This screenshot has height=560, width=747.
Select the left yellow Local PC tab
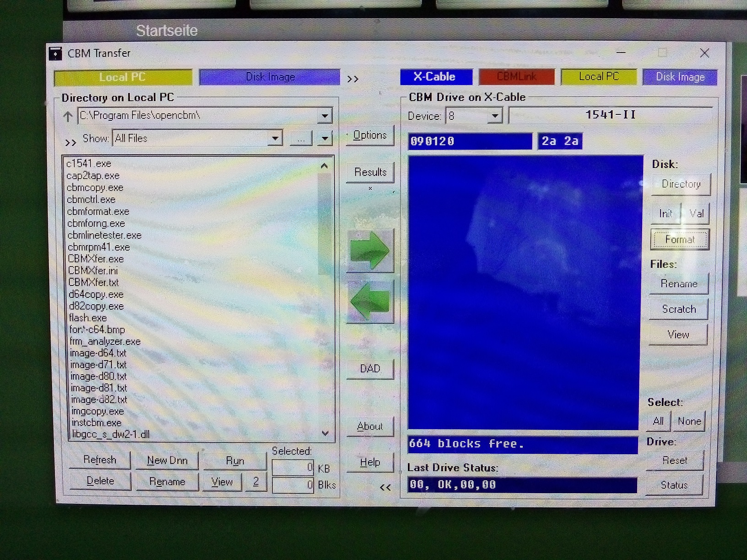pos(123,77)
